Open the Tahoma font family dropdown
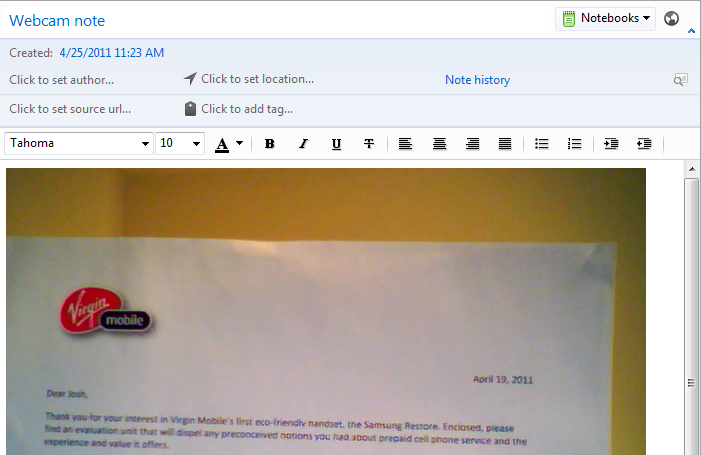The width and height of the screenshot is (701, 455). coord(79,143)
